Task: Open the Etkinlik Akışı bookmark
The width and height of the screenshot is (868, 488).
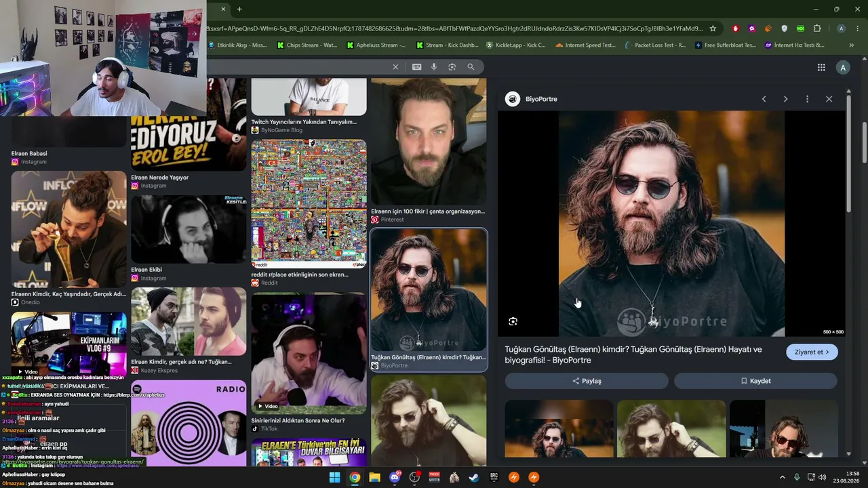Action: pyautogui.click(x=237, y=45)
